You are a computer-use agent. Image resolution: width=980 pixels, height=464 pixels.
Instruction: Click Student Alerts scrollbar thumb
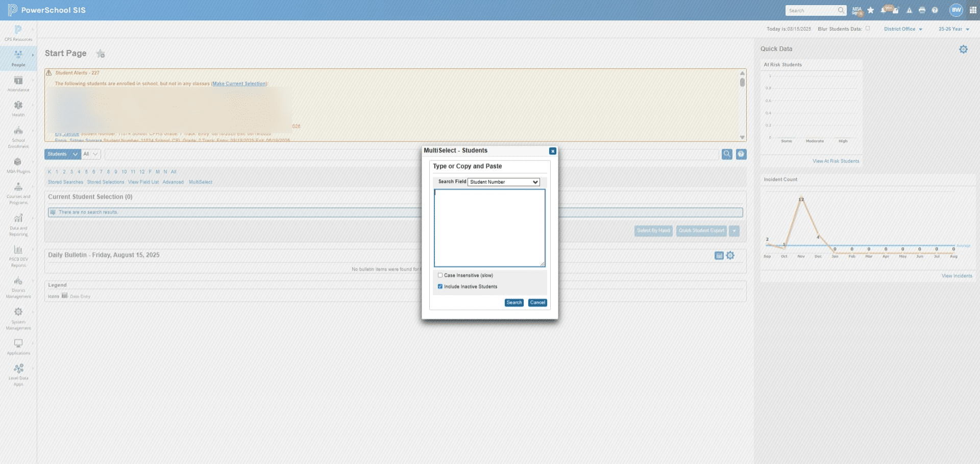pyautogui.click(x=742, y=82)
